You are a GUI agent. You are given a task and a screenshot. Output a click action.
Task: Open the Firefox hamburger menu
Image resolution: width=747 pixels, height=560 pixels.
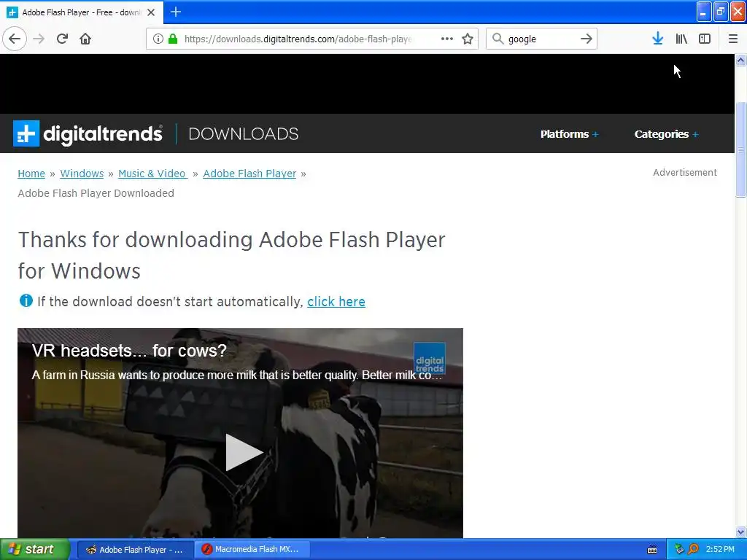(x=732, y=39)
